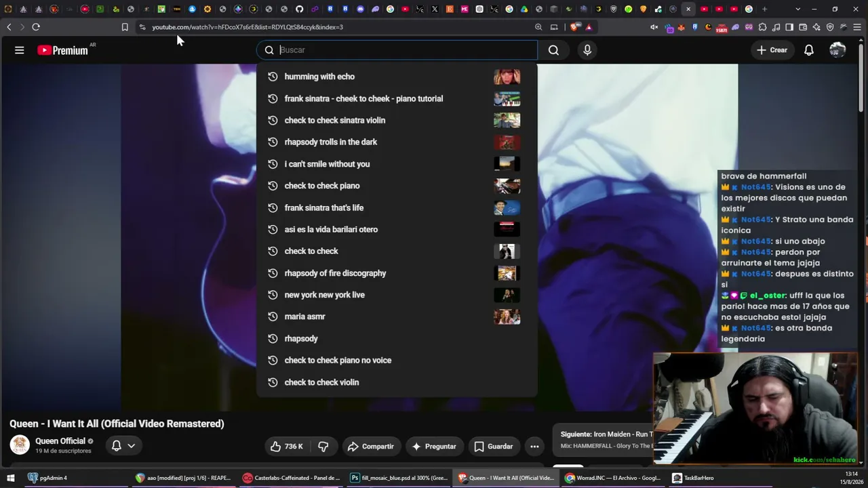Open the YouTube notifications bell
The height and width of the screenshot is (488, 868).
coord(809,50)
